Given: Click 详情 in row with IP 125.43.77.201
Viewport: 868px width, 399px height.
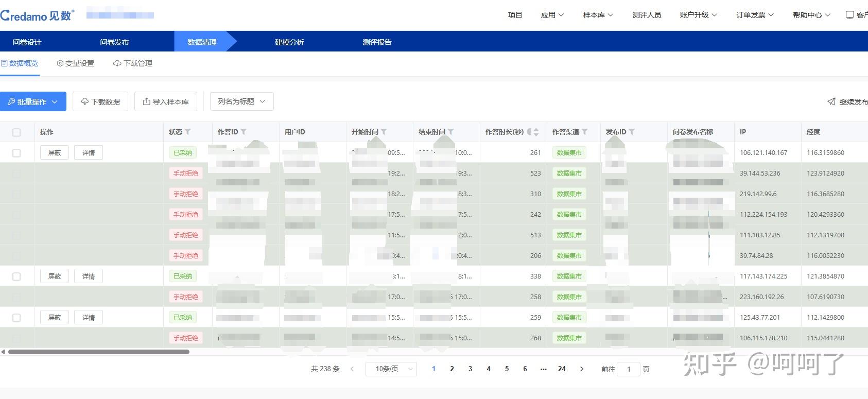Looking at the screenshot, I should 89,318.
